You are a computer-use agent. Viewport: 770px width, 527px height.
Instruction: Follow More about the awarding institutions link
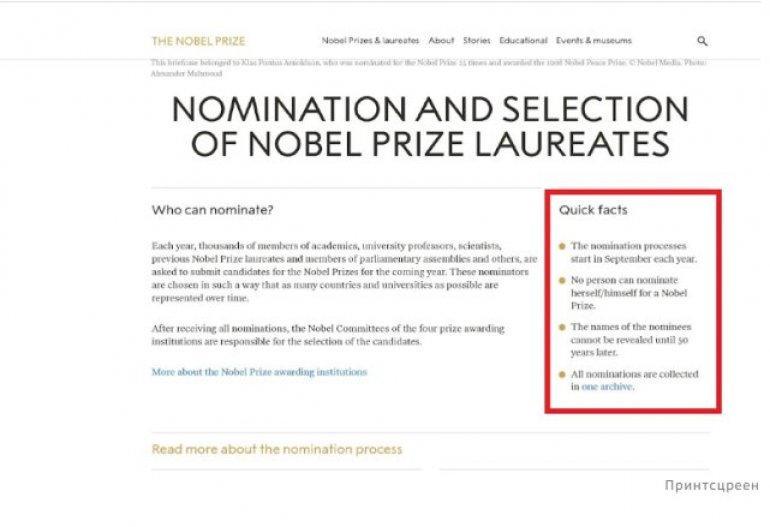259,372
